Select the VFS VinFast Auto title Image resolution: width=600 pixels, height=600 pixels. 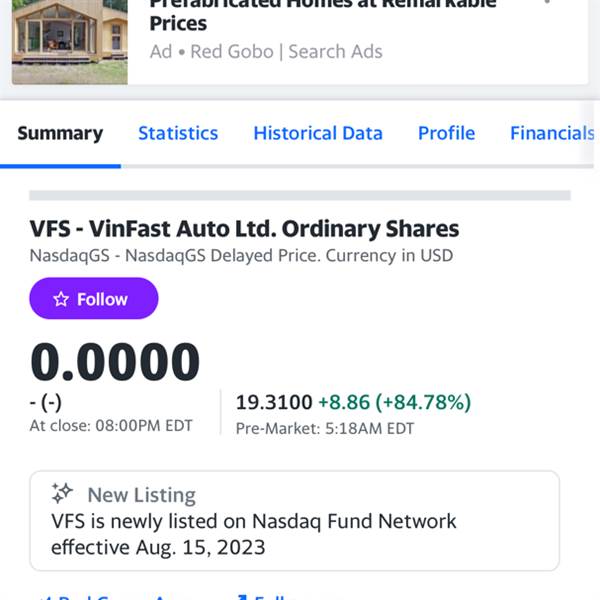(x=244, y=229)
